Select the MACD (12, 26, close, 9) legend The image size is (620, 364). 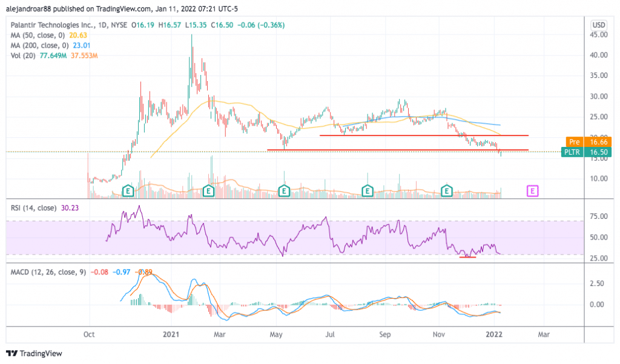[x=48, y=272]
